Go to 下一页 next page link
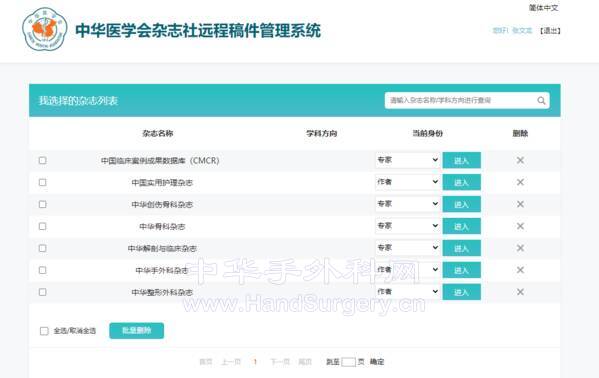Viewport: 599px width, 378px height. point(280,362)
